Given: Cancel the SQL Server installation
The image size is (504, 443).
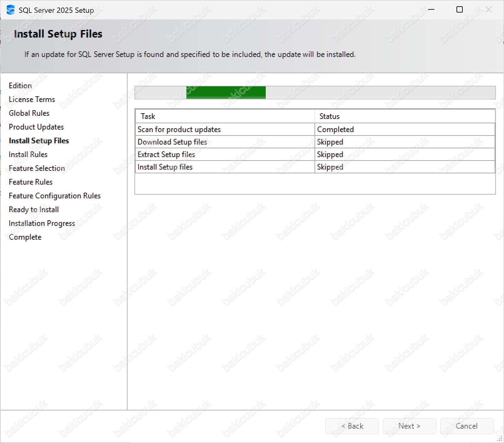Looking at the screenshot, I should click(466, 426).
